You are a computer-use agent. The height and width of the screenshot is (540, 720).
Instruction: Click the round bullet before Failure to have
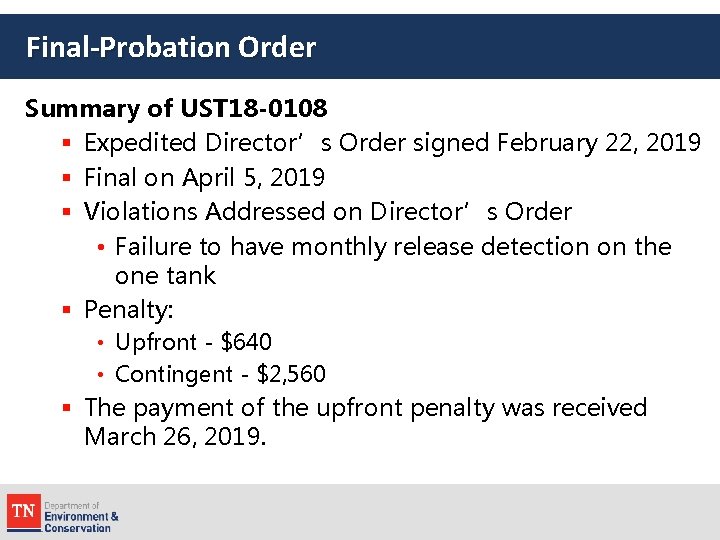pos(102,247)
